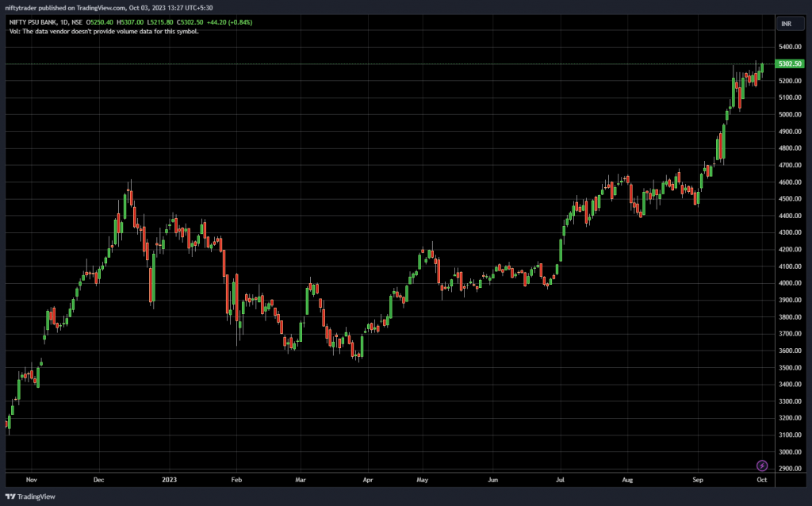Click the 5100.00 price scale label
The width and height of the screenshot is (812, 506).
tap(790, 98)
